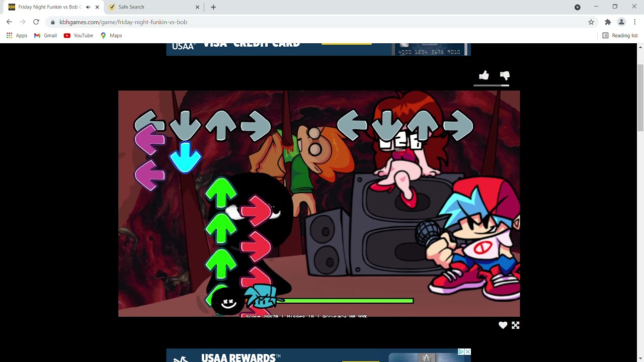Click the Bob smiley health icon
This screenshot has width=644, height=362.
pos(228,301)
